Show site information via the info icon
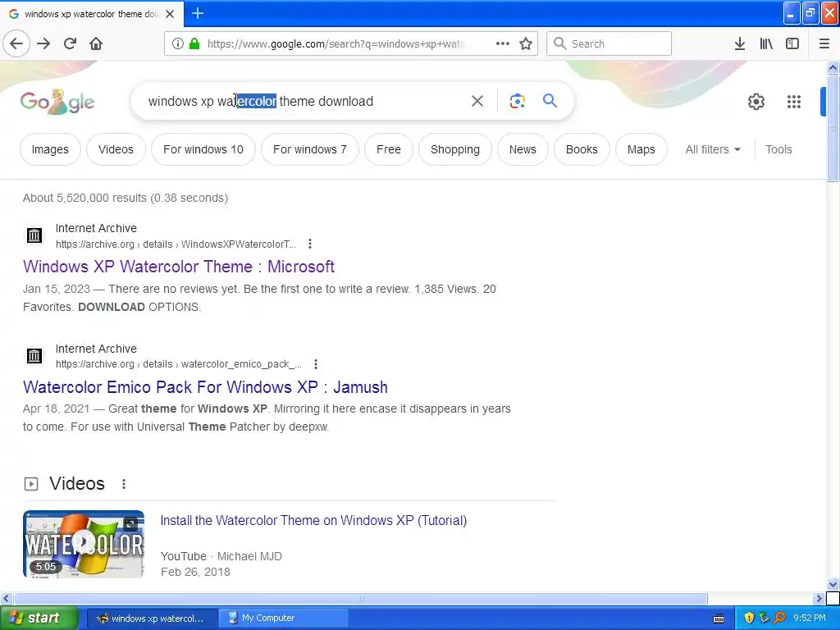 coord(178,43)
